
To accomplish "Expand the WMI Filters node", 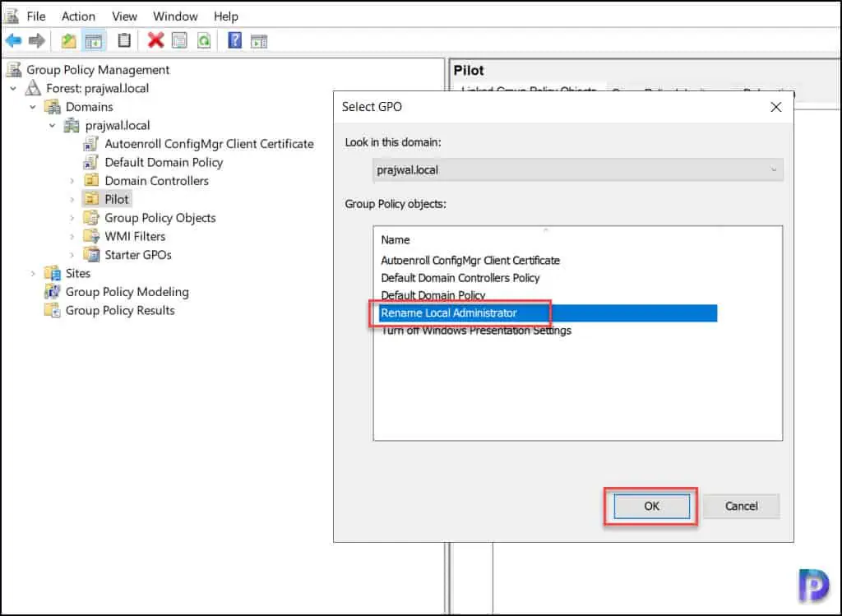I will pos(72,236).
